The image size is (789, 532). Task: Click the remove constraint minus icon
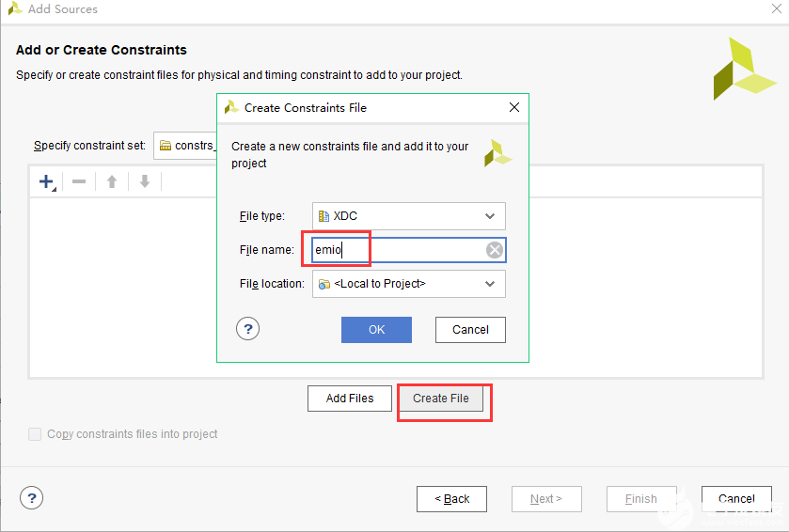pyautogui.click(x=79, y=181)
